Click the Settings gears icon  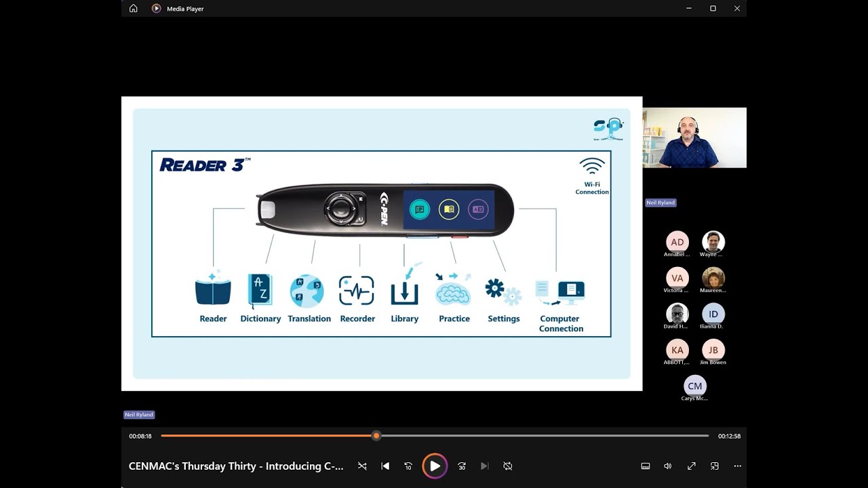pos(503,292)
